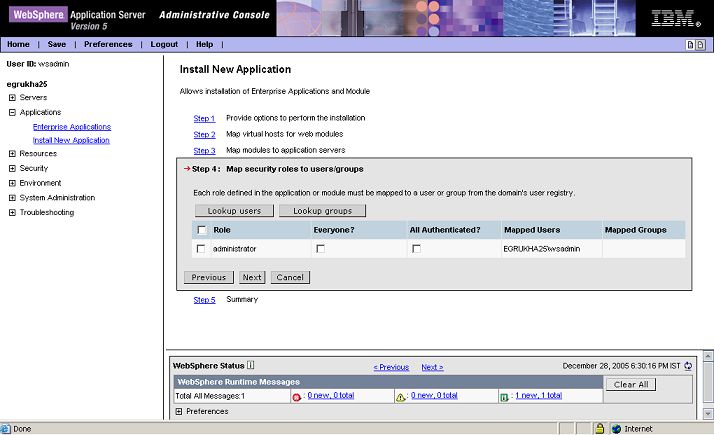714x435 pixels.
Task: Click the Total All Messages:1 text
Action: 210,396
